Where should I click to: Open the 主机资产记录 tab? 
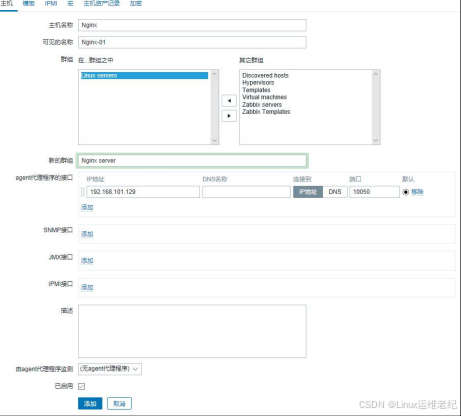pos(101,4)
